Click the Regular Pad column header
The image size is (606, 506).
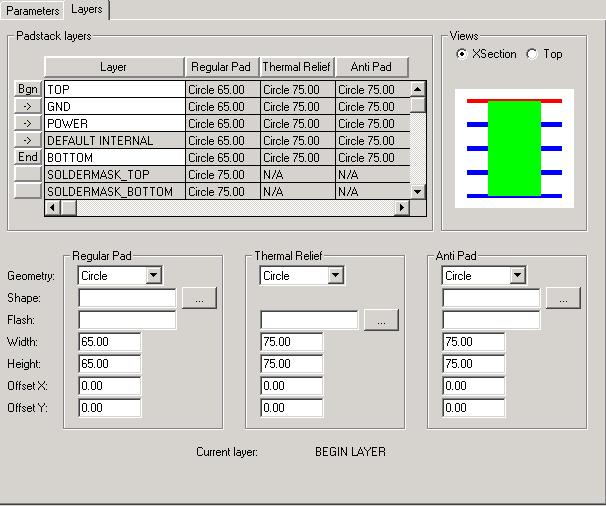point(221,68)
